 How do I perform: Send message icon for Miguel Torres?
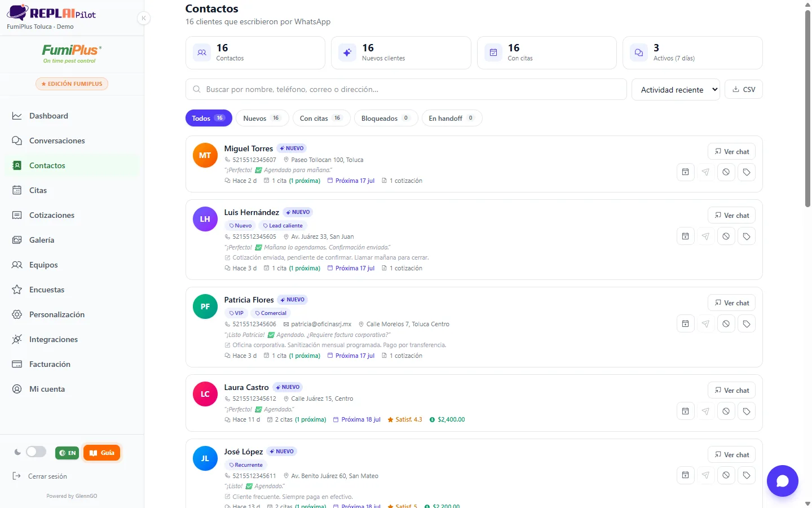pyautogui.click(x=705, y=172)
